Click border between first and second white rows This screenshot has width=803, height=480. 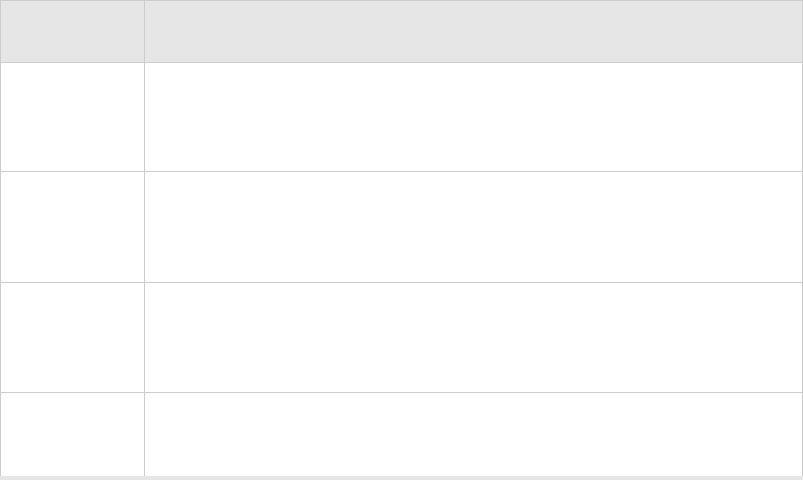402,171
